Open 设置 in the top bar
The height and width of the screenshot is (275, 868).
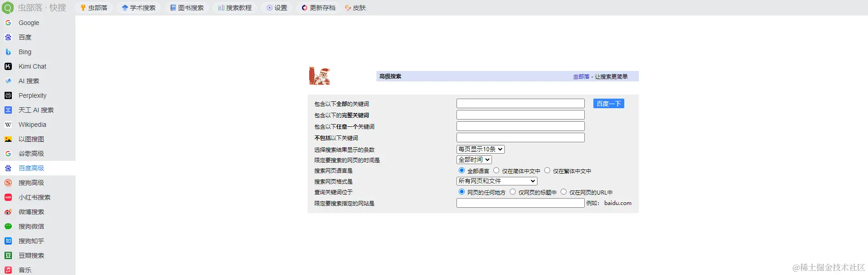(277, 8)
